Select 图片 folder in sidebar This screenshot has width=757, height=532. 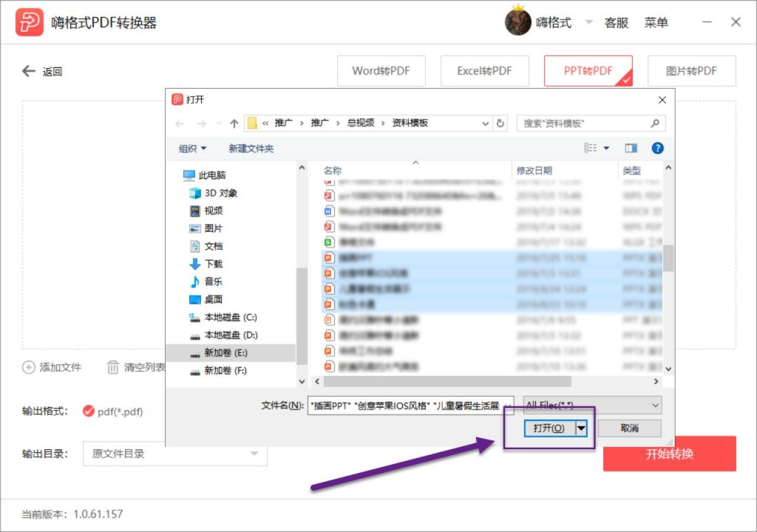(206, 228)
